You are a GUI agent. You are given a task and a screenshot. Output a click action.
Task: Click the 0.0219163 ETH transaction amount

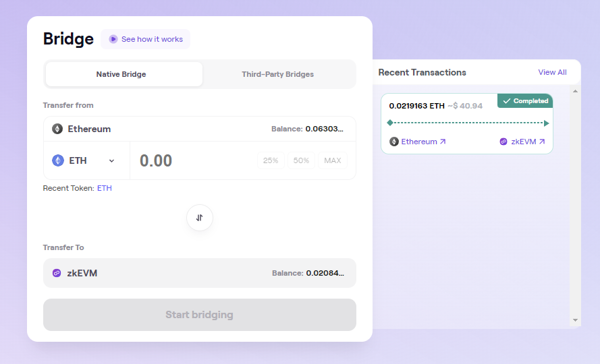pos(416,106)
